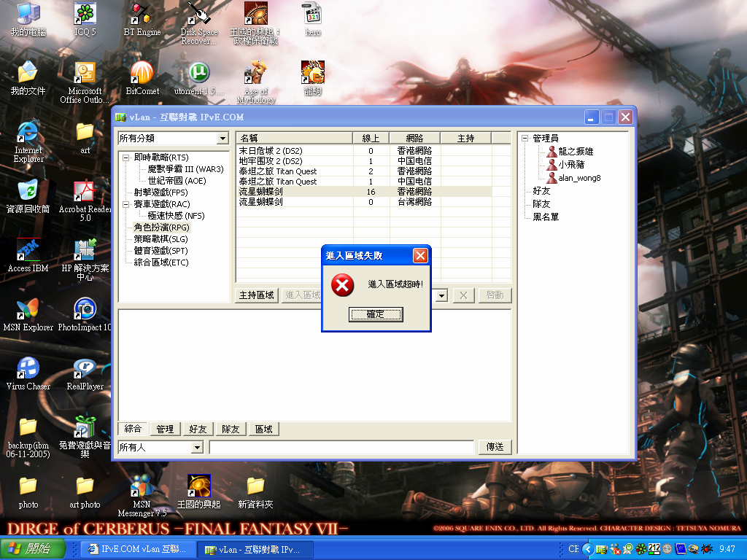Open the Microsoft Office Outlook shortcut
This screenshot has height=560, width=747.
pos(85,82)
